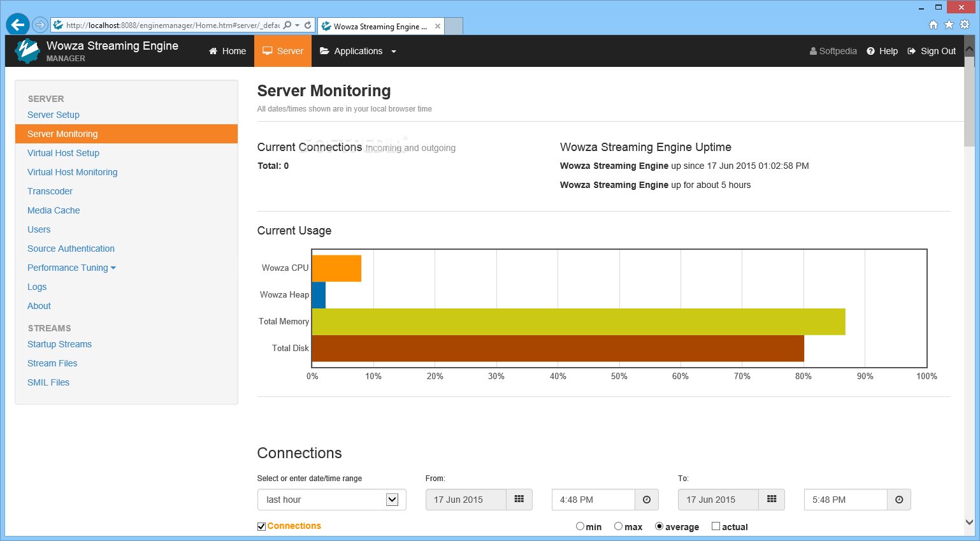The image size is (980, 541).
Task: Click the blue Wowza Heap usage bar
Action: click(x=319, y=295)
